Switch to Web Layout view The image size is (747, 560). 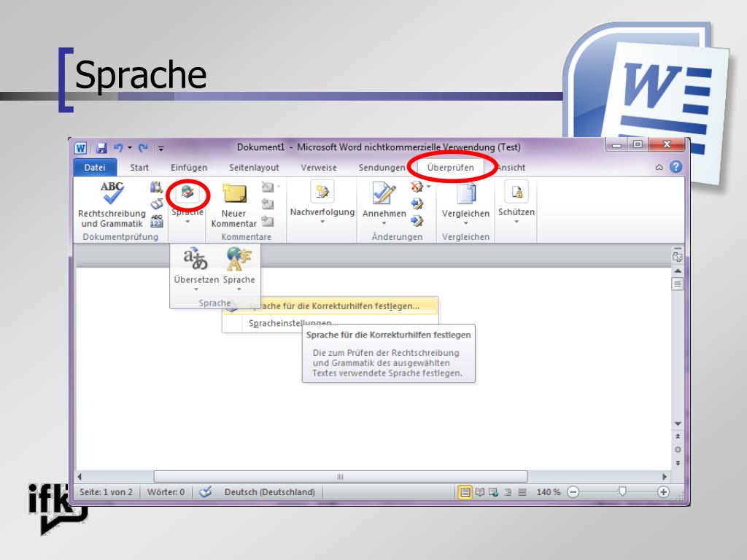[494, 492]
